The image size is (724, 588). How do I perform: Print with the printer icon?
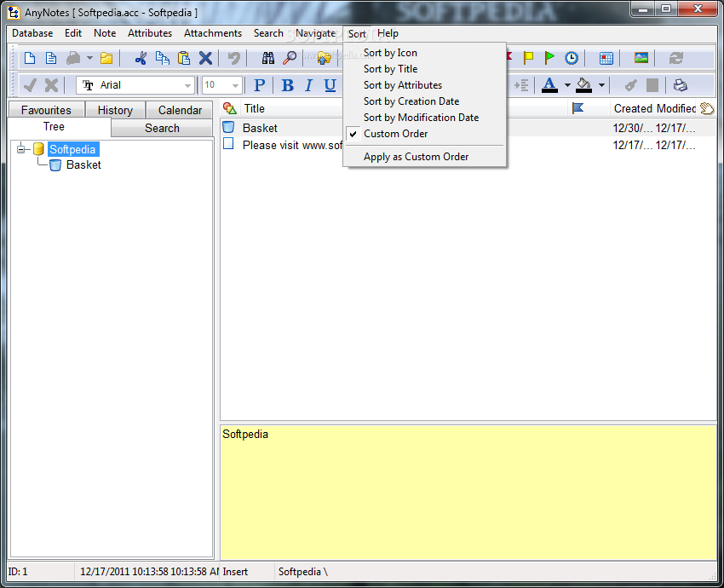point(681,85)
